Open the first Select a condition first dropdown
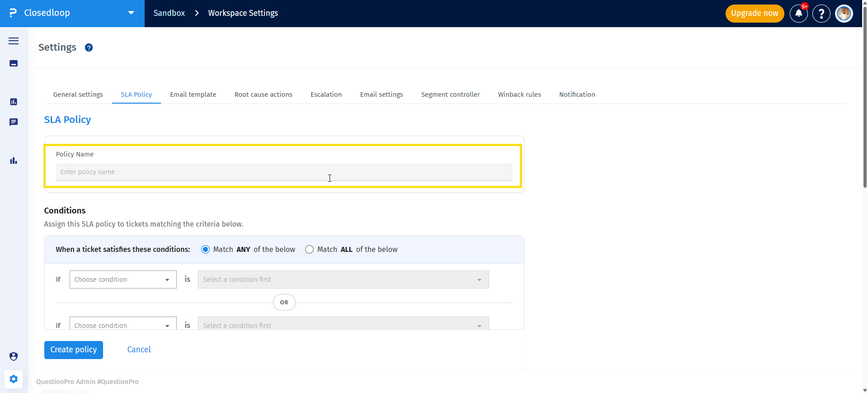This screenshot has width=868, height=393. 344,279
